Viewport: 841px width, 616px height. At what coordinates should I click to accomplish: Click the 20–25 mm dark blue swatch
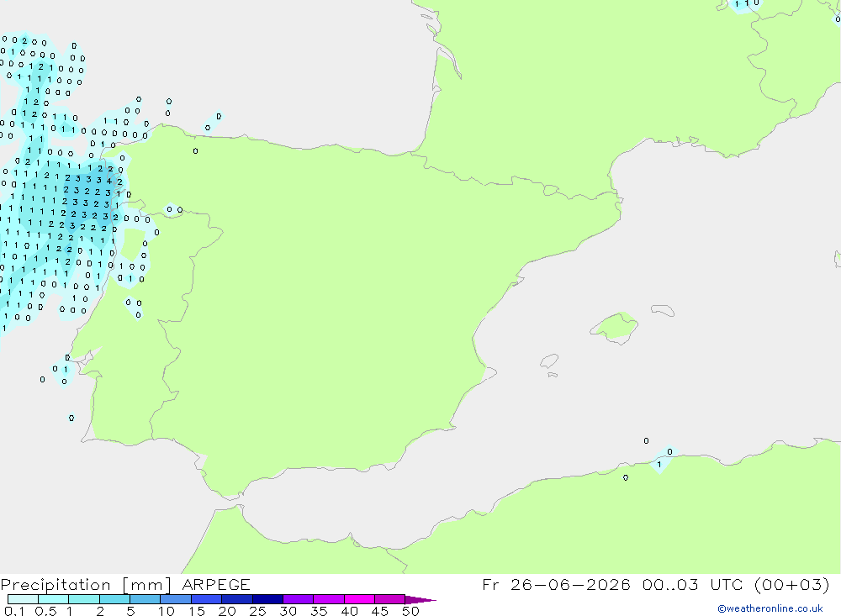point(237,599)
